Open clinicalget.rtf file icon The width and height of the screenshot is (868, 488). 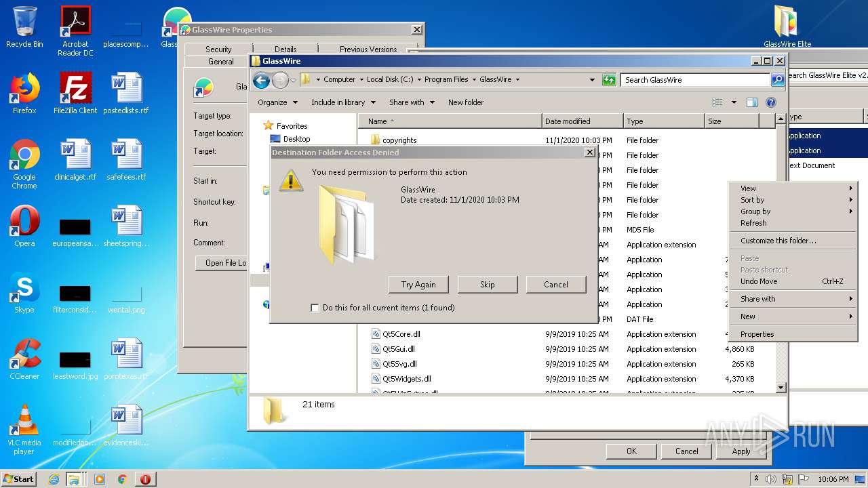click(75, 160)
